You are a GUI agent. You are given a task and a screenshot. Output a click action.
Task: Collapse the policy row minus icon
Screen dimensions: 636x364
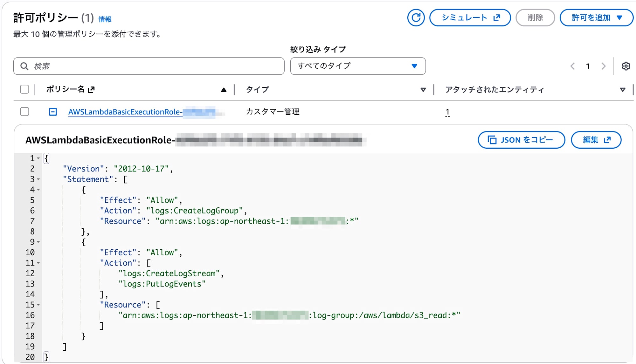pos(53,112)
